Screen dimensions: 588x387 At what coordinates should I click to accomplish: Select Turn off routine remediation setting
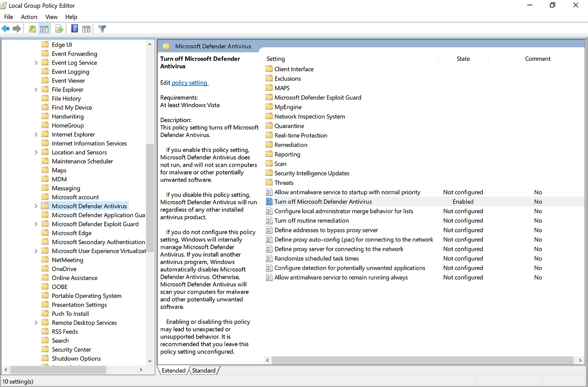(x=311, y=220)
